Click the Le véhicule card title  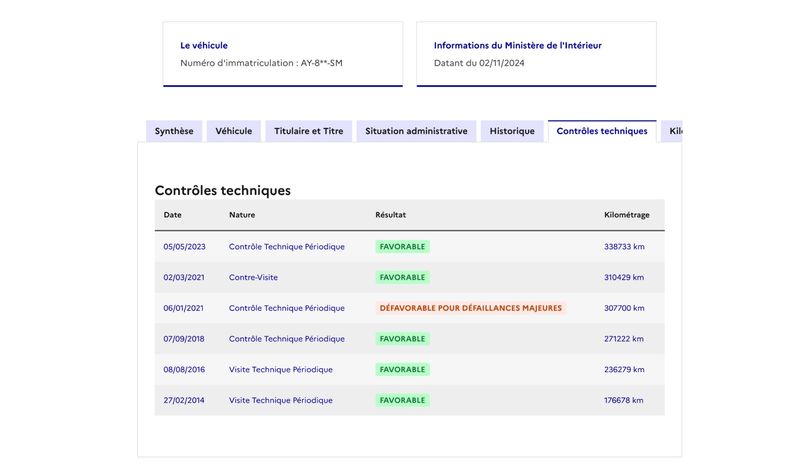tap(204, 45)
